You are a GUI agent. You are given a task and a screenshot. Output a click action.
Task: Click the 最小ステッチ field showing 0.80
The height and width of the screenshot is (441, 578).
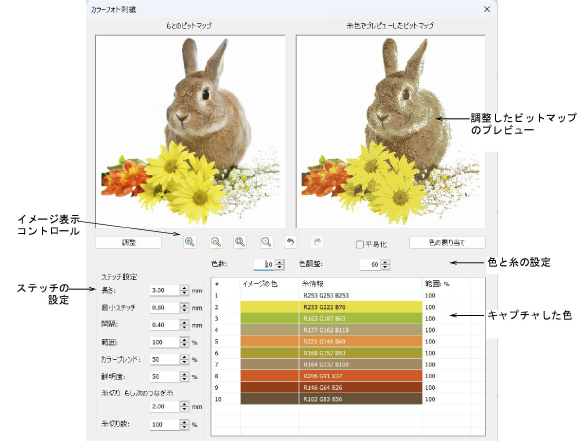click(165, 308)
